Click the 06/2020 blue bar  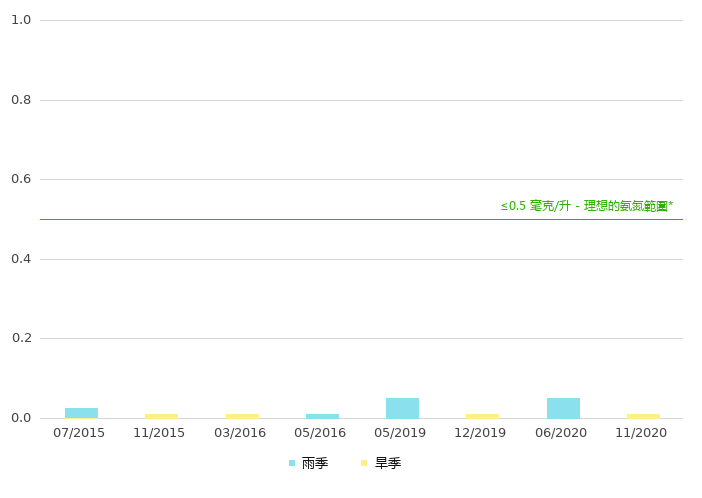click(563, 408)
